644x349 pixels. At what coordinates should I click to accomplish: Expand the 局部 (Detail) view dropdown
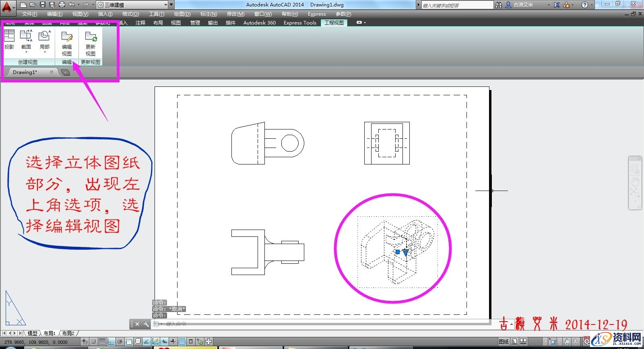tap(44, 52)
